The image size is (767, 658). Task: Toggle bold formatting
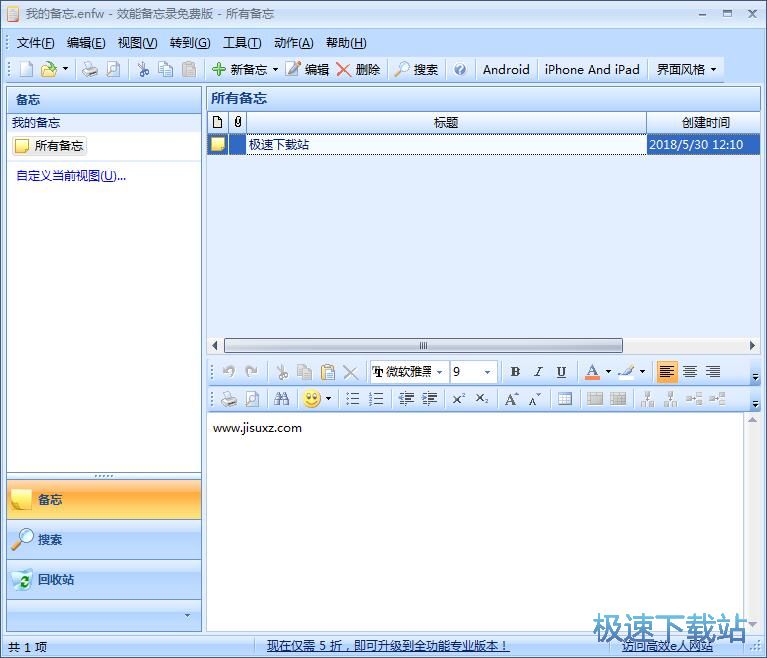point(515,372)
